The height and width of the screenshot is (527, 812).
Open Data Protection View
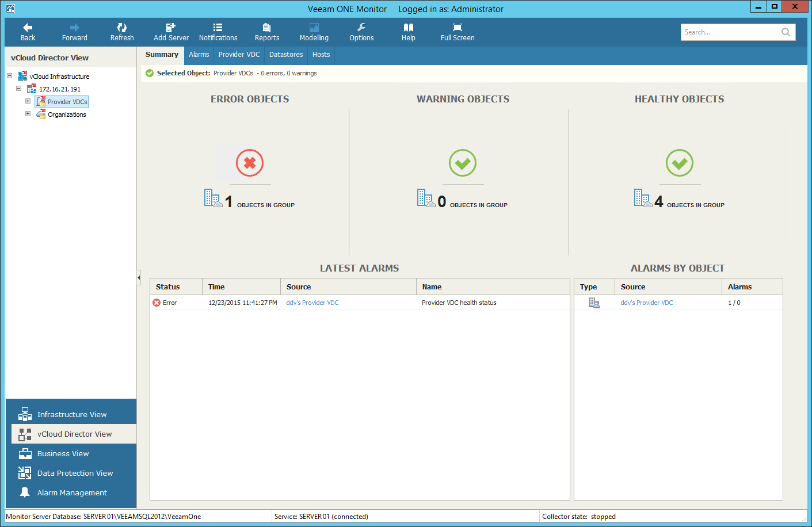74,473
